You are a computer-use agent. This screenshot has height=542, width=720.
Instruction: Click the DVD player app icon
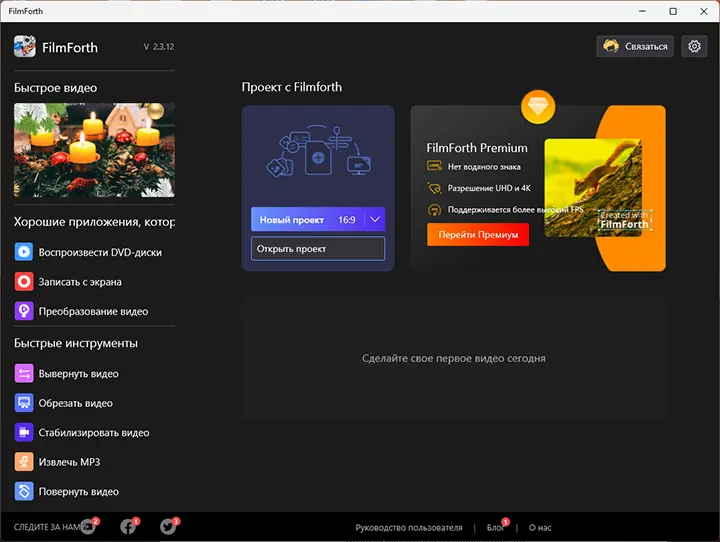pyautogui.click(x=24, y=252)
